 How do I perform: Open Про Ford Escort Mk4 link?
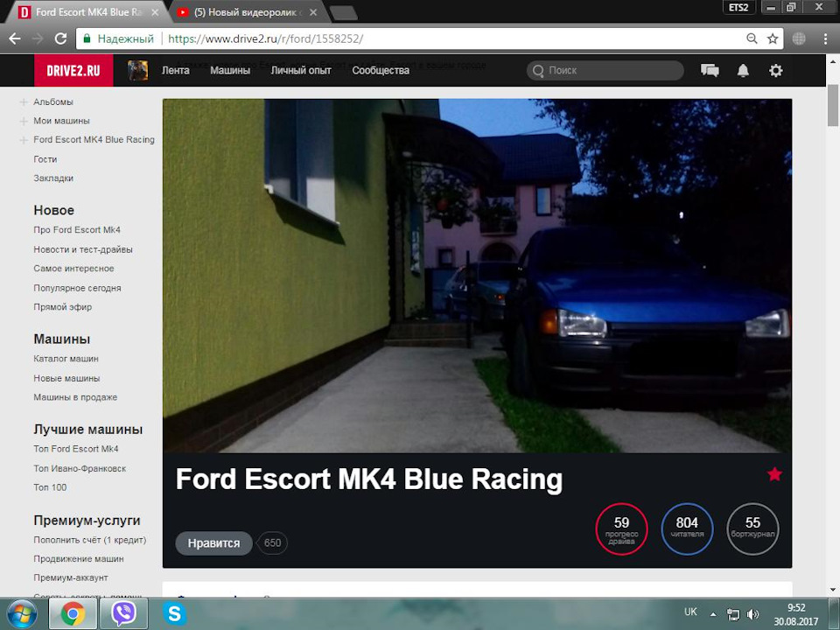click(77, 230)
